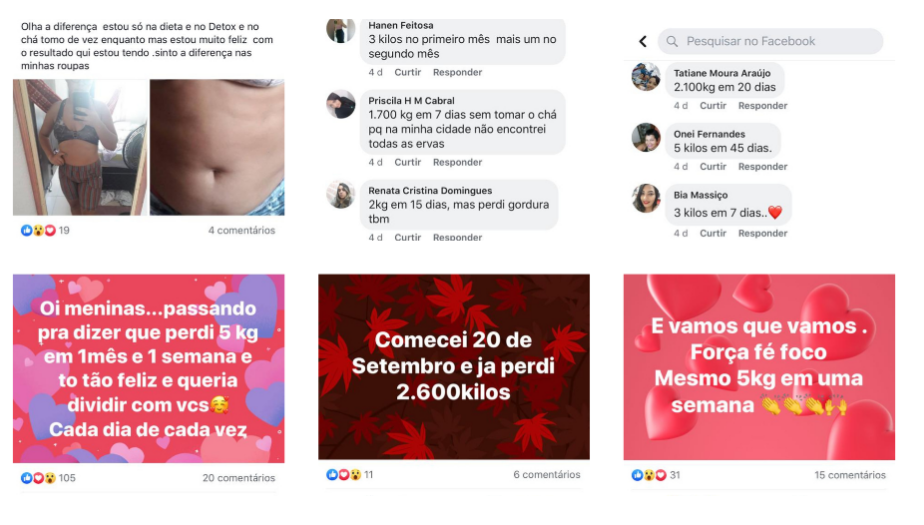Click the magnifier icon in search bar
This screenshot has width=924, height=525.
click(x=672, y=41)
